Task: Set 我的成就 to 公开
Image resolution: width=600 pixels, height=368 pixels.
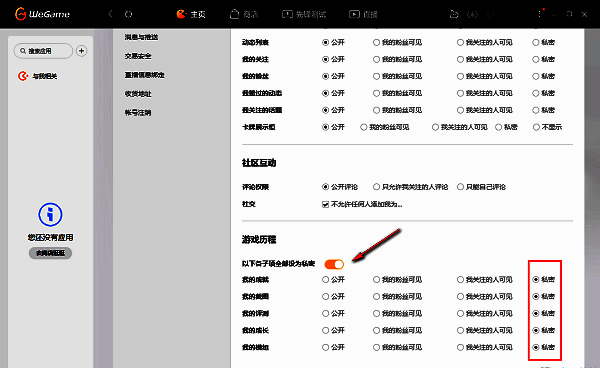Action: click(x=326, y=280)
